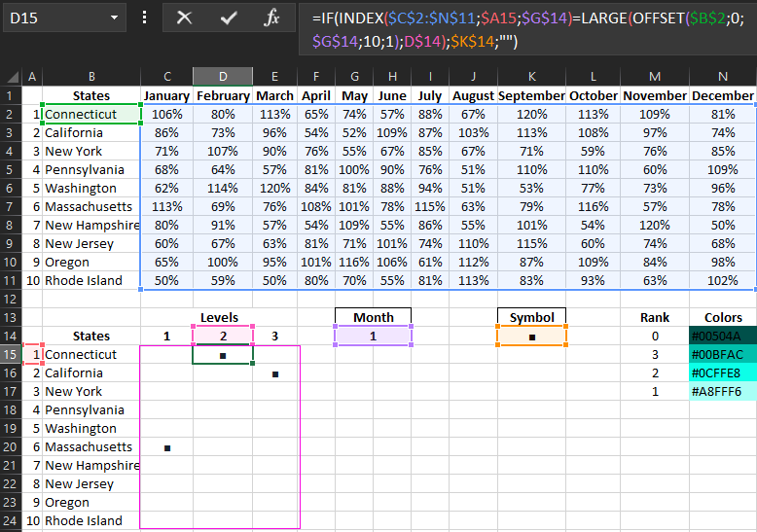Viewport: 757px width, 532px height.
Task: Select the #A8FFF6 light color cell
Action: 722,391
